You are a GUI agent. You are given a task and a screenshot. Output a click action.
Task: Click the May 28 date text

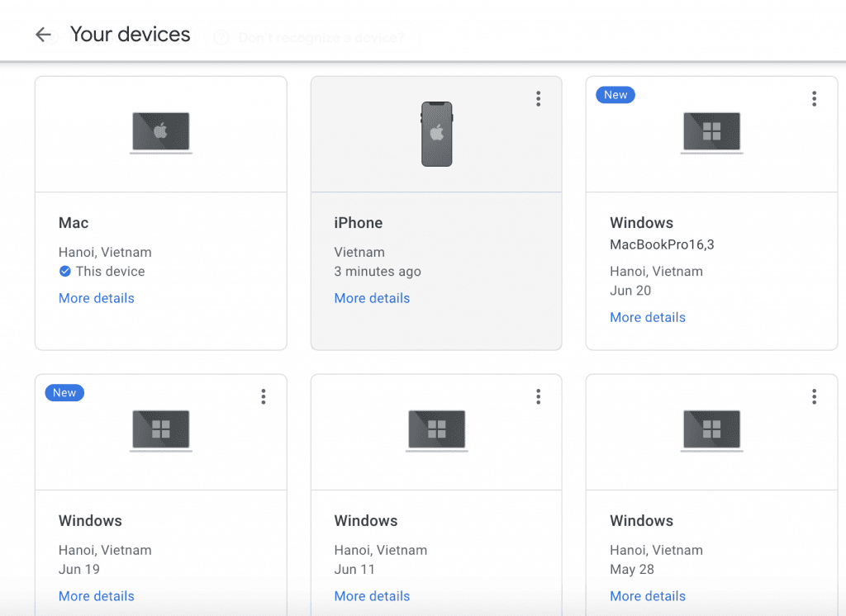632,570
